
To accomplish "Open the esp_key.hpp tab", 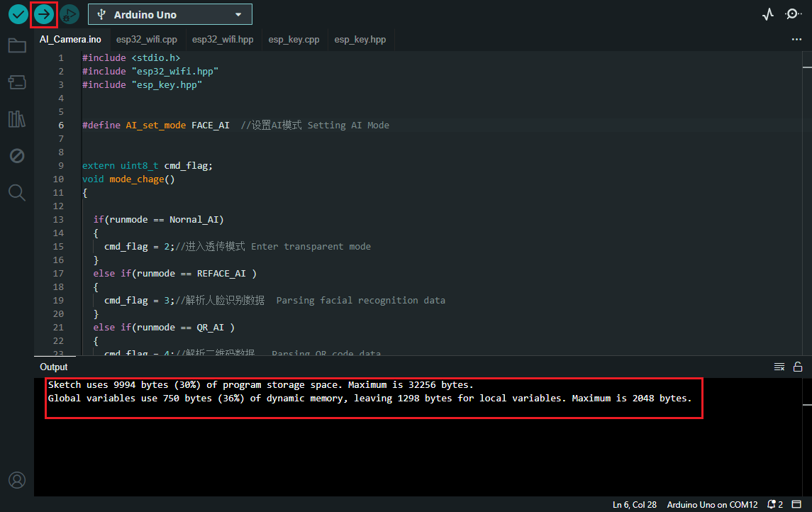I will [360, 39].
